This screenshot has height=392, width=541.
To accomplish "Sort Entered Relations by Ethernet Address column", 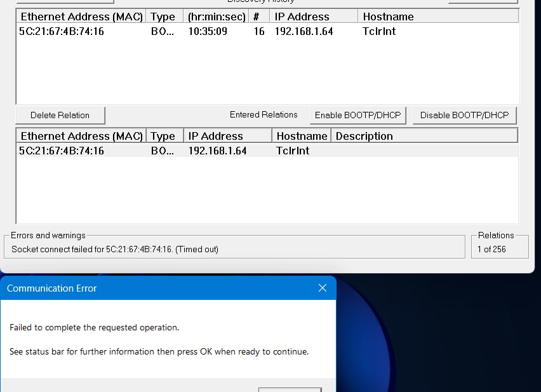I will point(81,136).
